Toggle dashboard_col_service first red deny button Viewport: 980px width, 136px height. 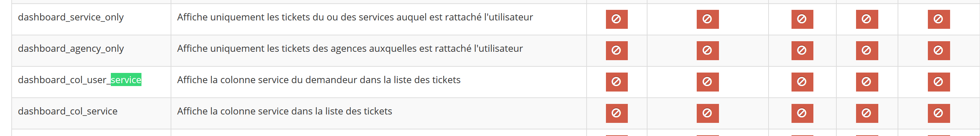pyautogui.click(x=616, y=113)
